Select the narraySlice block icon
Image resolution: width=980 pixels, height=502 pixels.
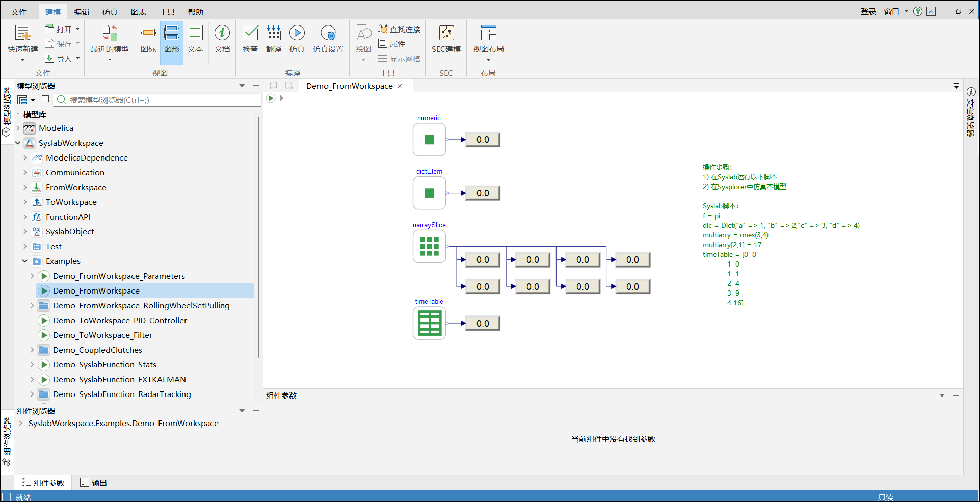click(x=429, y=247)
